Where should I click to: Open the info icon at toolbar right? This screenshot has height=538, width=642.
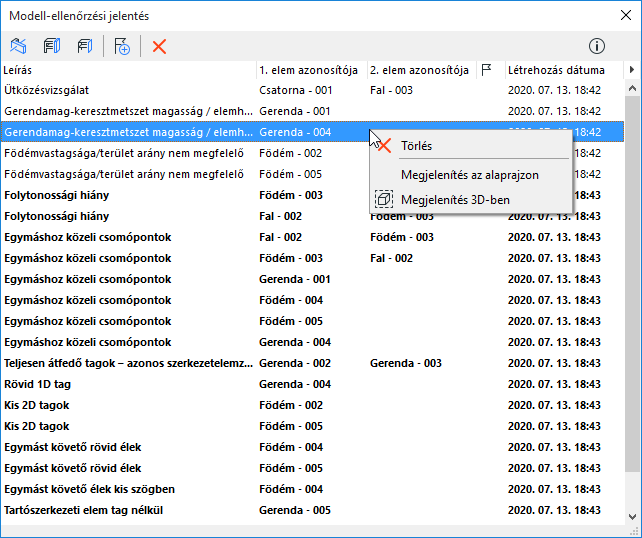(597, 46)
